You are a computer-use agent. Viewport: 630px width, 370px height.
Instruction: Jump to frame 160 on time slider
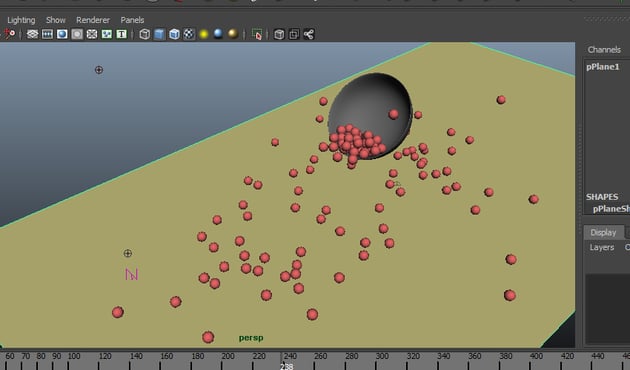point(167,356)
